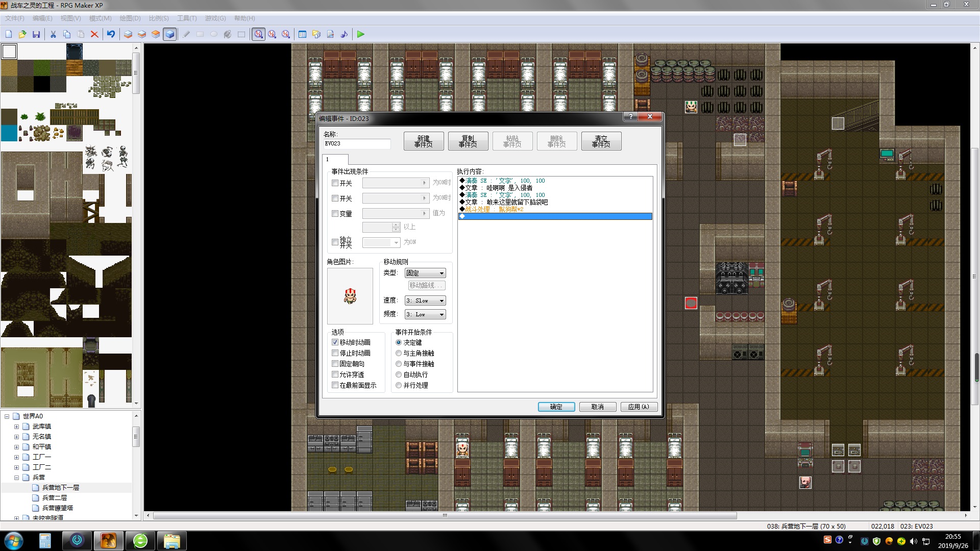The height and width of the screenshot is (551, 980).
Task: Set map zoom to 1/1 scale
Action: (x=259, y=34)
